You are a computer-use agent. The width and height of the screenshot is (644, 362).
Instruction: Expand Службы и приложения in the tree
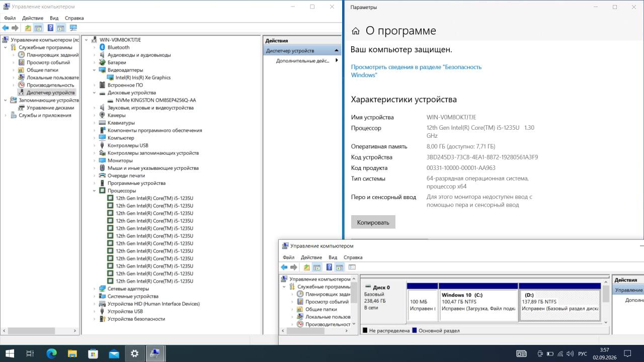point(6,115)
